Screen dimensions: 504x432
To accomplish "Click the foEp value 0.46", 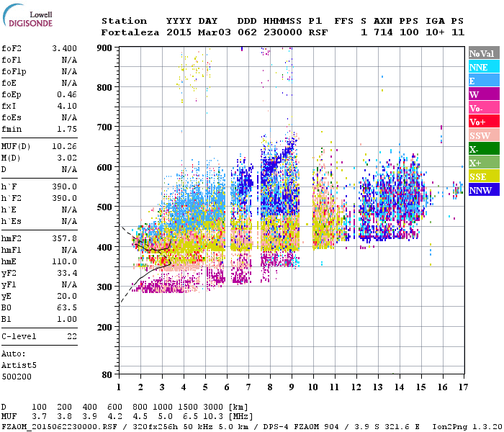I will click(67, 94).
